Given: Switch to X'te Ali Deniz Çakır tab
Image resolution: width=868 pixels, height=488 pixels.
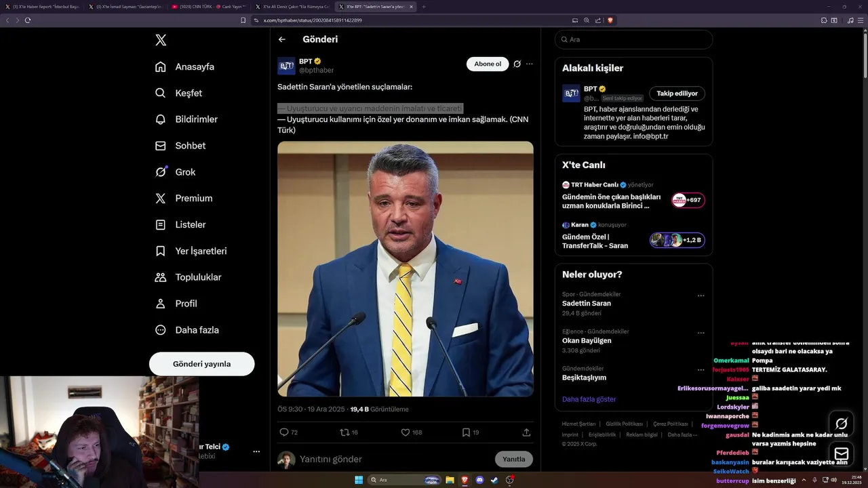Looking at the screenshot, I should pyautogui.click(x=292, y=7).
